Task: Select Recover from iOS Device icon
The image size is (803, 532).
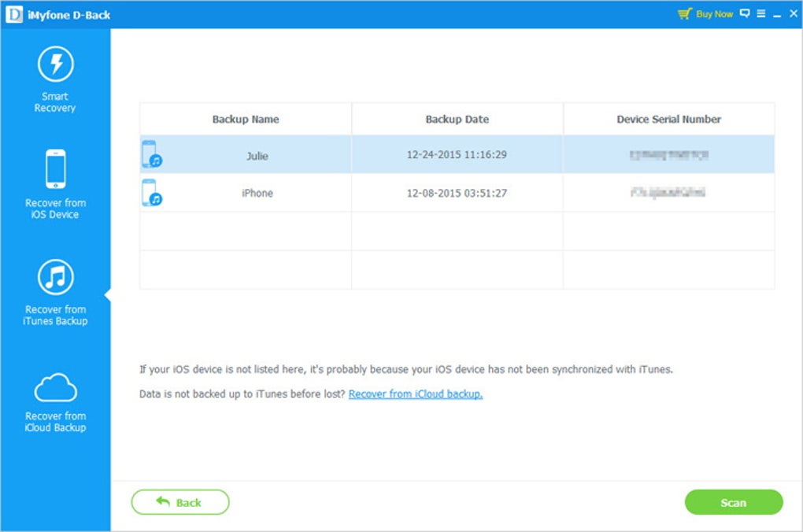Action: coord(56,169)
